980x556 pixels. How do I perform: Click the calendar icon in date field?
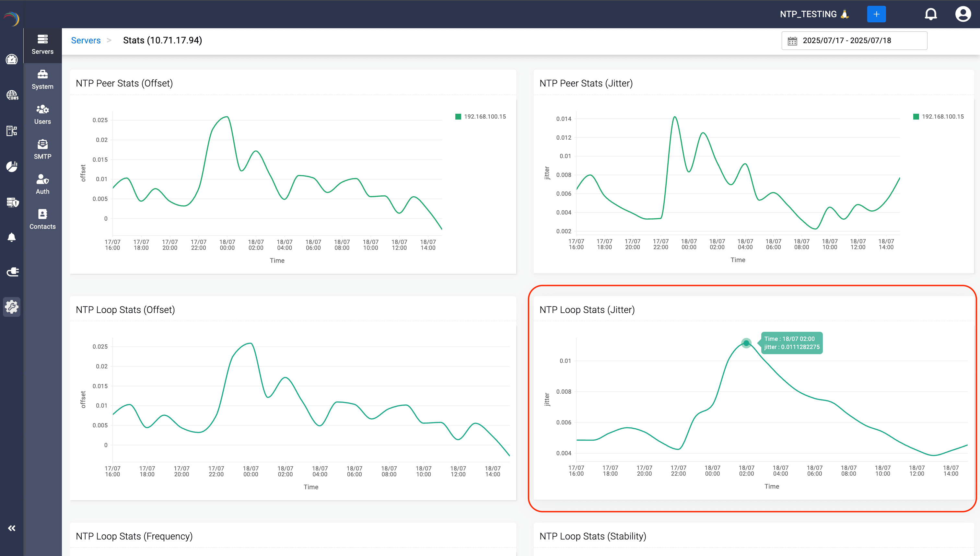tap(792, 41)
